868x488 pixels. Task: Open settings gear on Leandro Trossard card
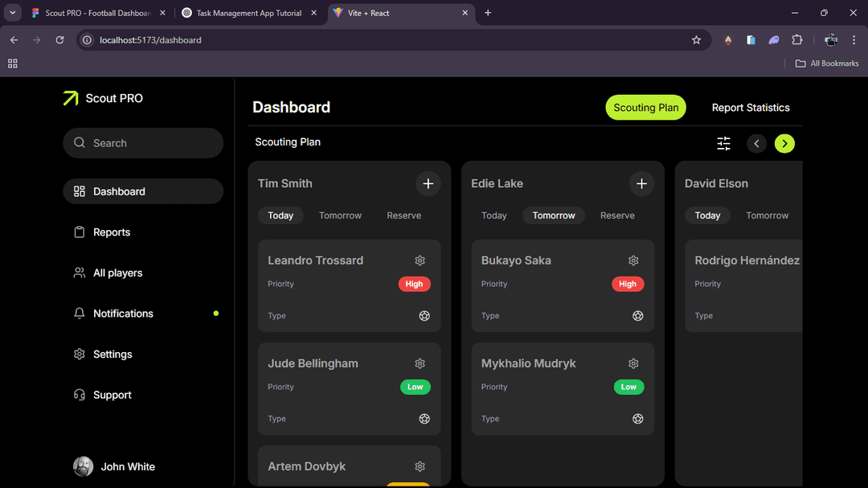pos(420,260)
